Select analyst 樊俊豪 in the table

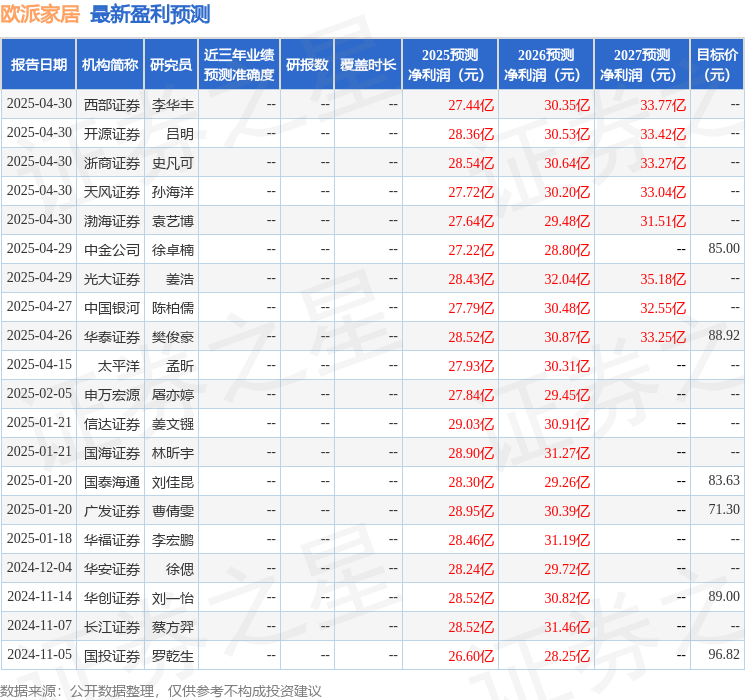[172, 337]
